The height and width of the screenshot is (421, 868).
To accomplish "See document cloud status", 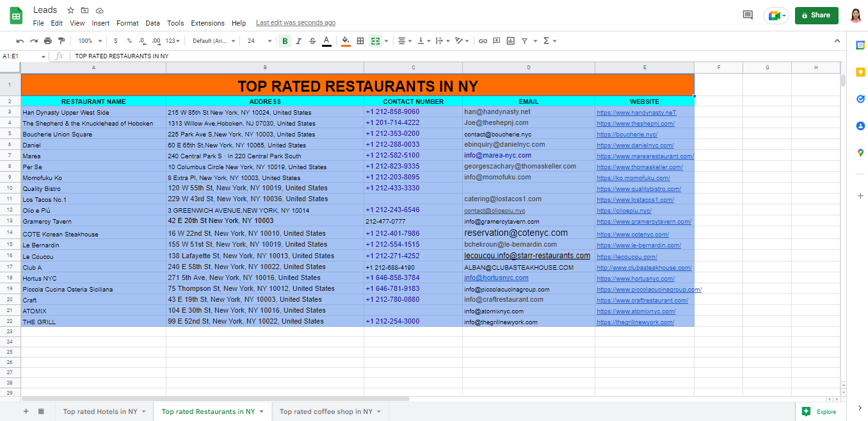I will 100,10.
